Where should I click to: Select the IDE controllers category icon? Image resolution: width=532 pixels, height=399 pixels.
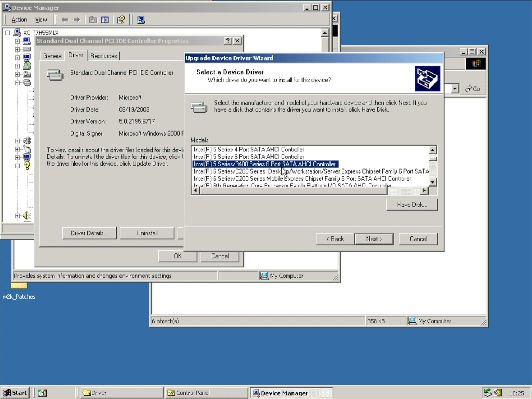tap(27, 82)
